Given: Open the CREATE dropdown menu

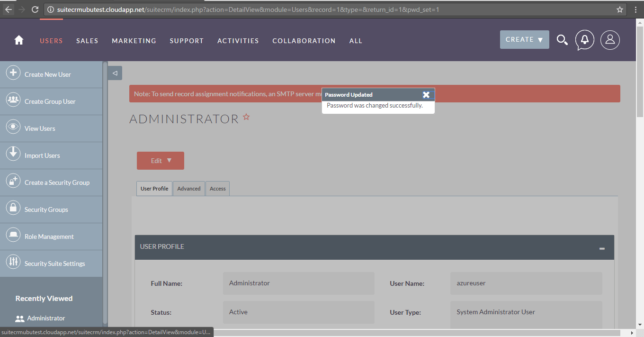Looking at the screenshot, I should pyautogui.click(x=524, y=40).
